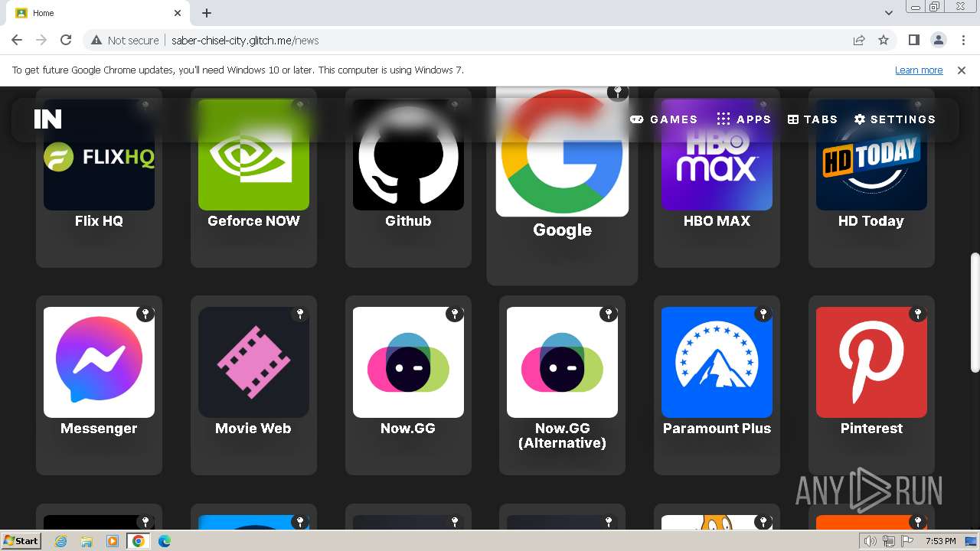The height and width of the screenshot is (551, 980).
Task: Pin the Now.GG (Alternative) app
Action: [x=609, y=314]
